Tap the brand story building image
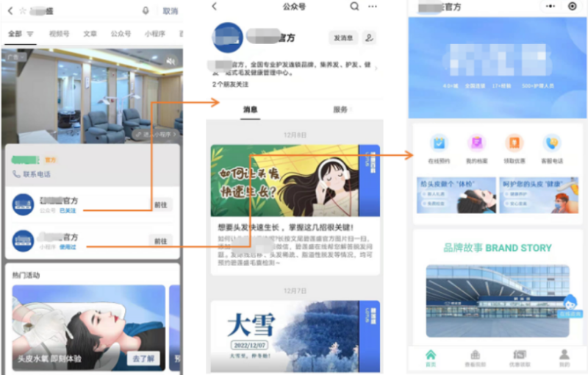Image resolution: width=588 pixels, height=375 pixels. pos(498,301)
